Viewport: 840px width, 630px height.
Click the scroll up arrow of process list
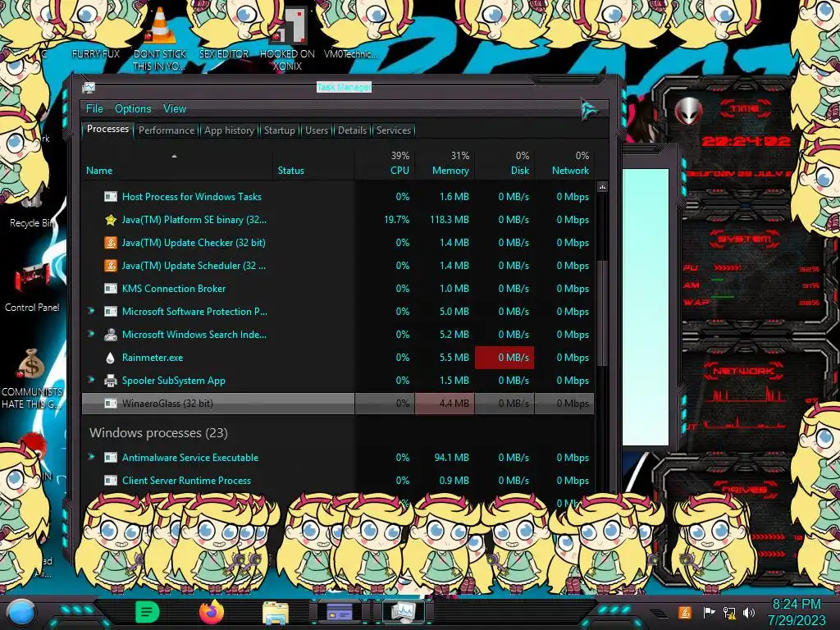pyautogui.click(x=602, y=187)
